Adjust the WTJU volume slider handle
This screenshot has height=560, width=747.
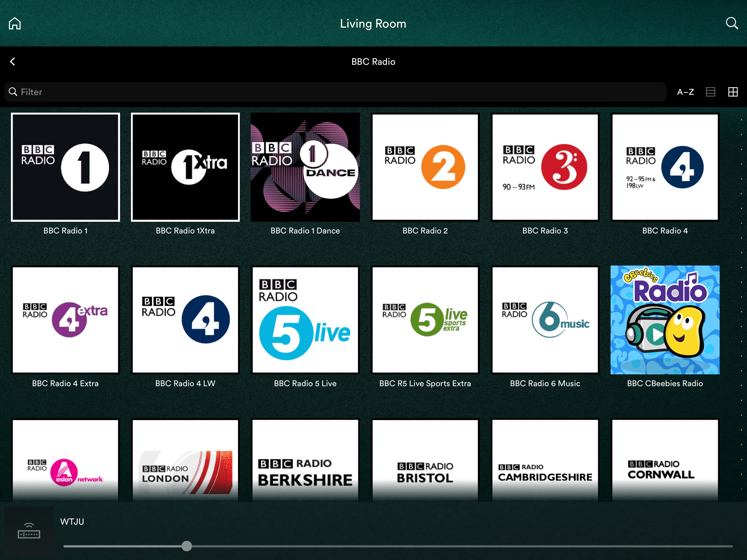[x=187, y=546]
